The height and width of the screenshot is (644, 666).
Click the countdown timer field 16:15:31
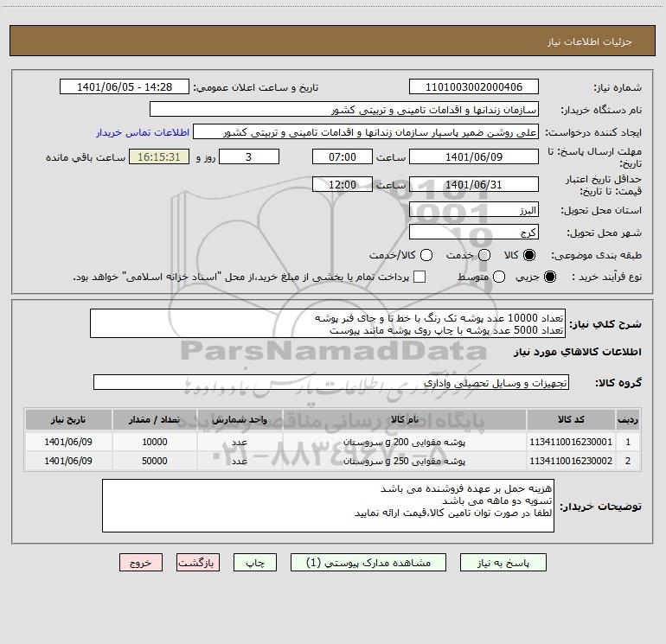coord(159,157)
